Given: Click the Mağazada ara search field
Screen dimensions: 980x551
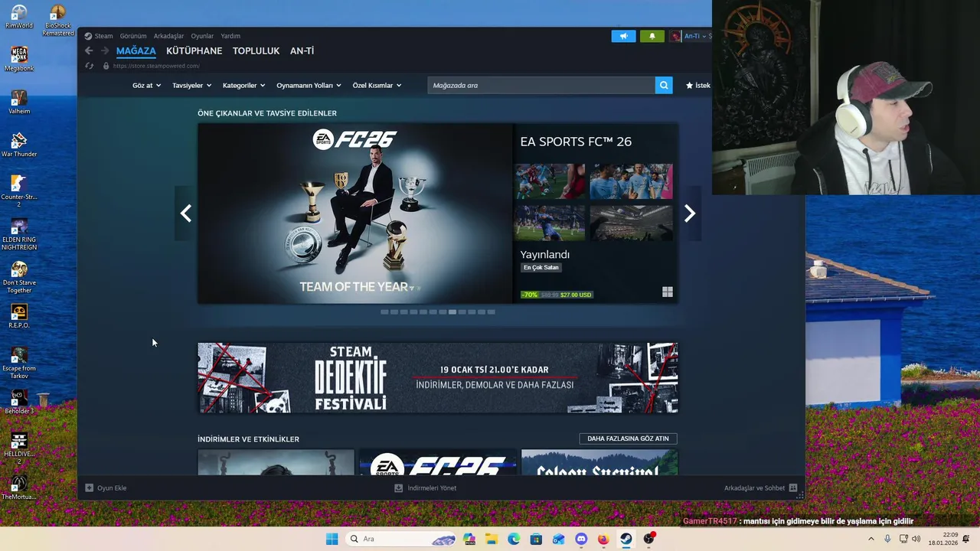Looking at the screenshot, I should point(541,85).
